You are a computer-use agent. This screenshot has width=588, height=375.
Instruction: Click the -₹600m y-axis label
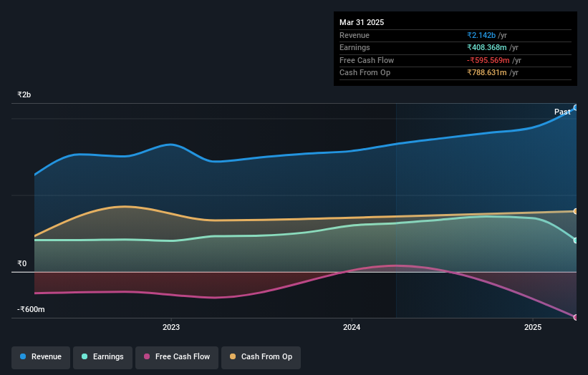pyautogui.click(x=31, y=309)
